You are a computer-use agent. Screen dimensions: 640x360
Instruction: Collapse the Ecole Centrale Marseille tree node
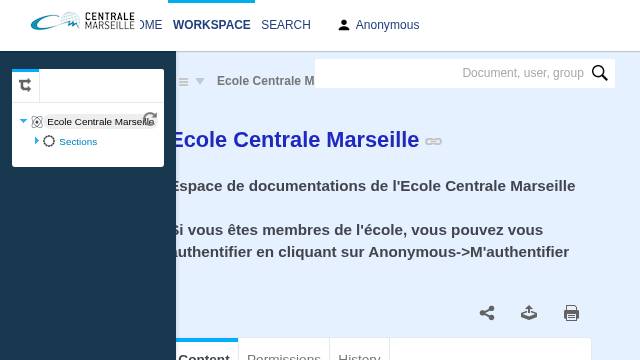(x=23, y=121)
